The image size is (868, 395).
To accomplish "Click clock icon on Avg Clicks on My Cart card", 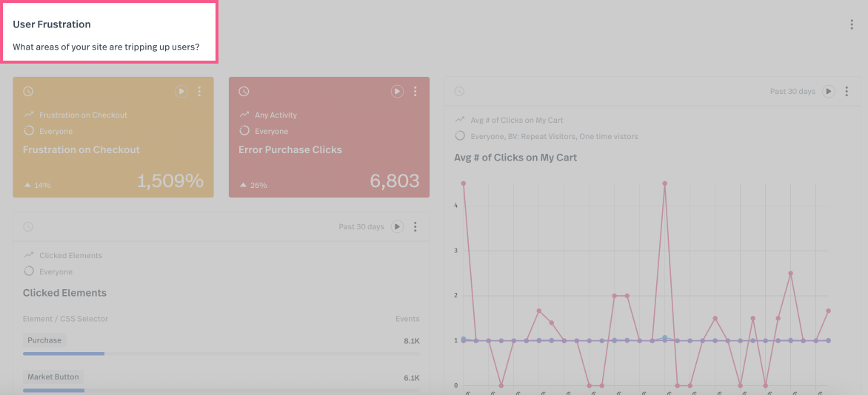I will (459, 92).
